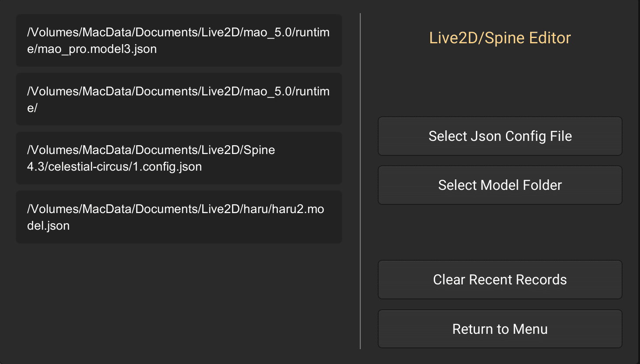Click the Live2D/Spine Editor title
Viewport: 640px width, 364px height.
click(x=500, y=38)
